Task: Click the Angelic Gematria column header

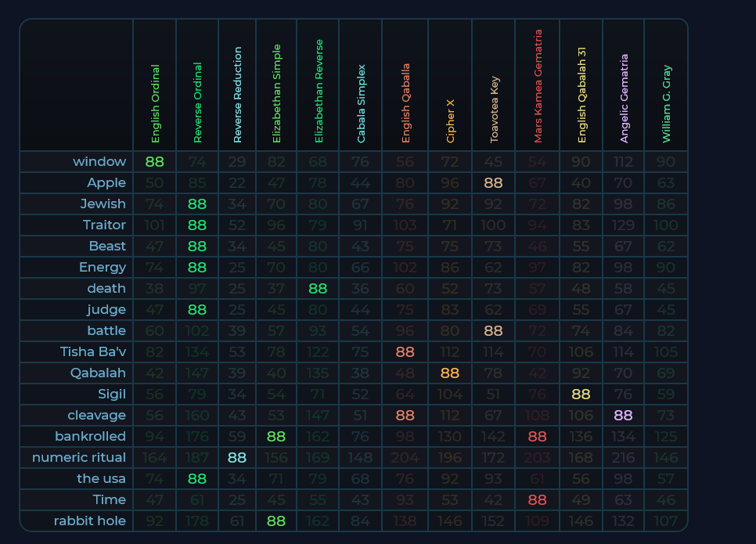Action: tap(624, 99)
